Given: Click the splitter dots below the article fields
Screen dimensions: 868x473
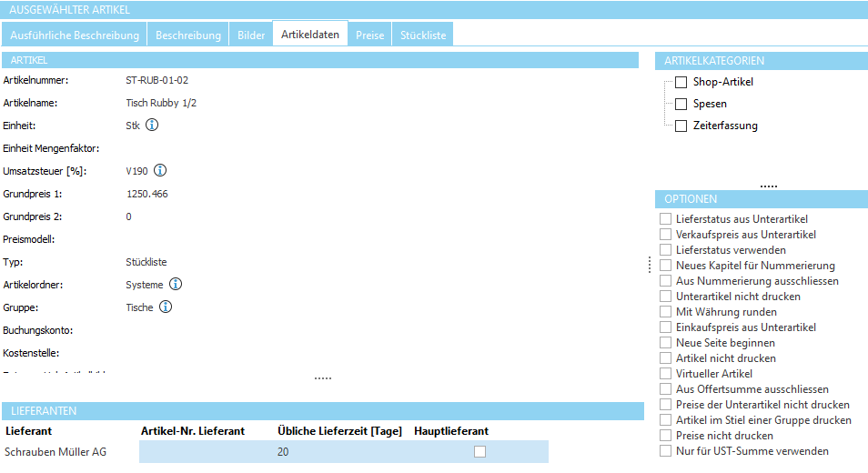Looking at the screenshot, I should (x=323, y=377).
